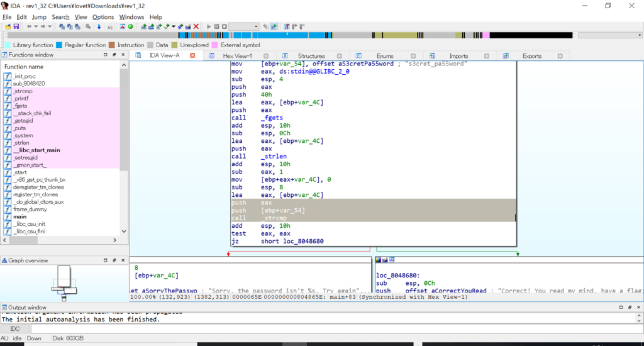The image size is (644, 346).
Task: Close the Hex View-1 tab
Action: (266, 56)
